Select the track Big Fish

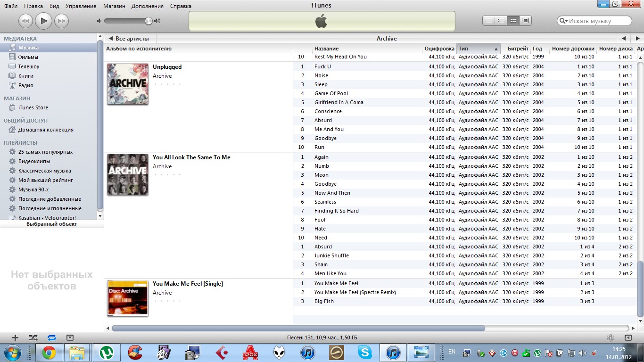click(324, 301)
